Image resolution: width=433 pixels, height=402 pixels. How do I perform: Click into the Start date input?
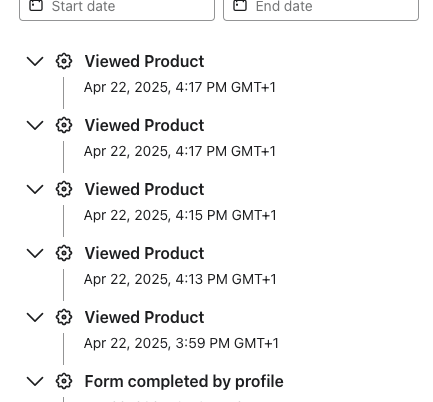pyautogui.click(x=117, y=7)
